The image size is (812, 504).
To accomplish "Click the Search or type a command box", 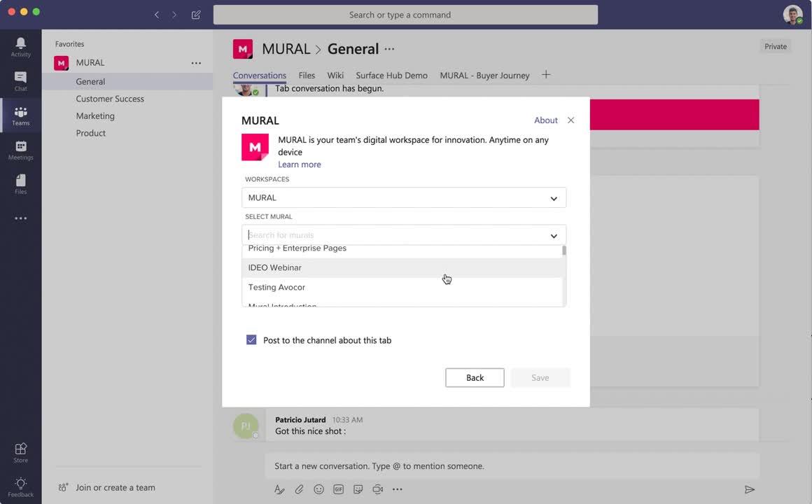I will [x=405, y=15].
